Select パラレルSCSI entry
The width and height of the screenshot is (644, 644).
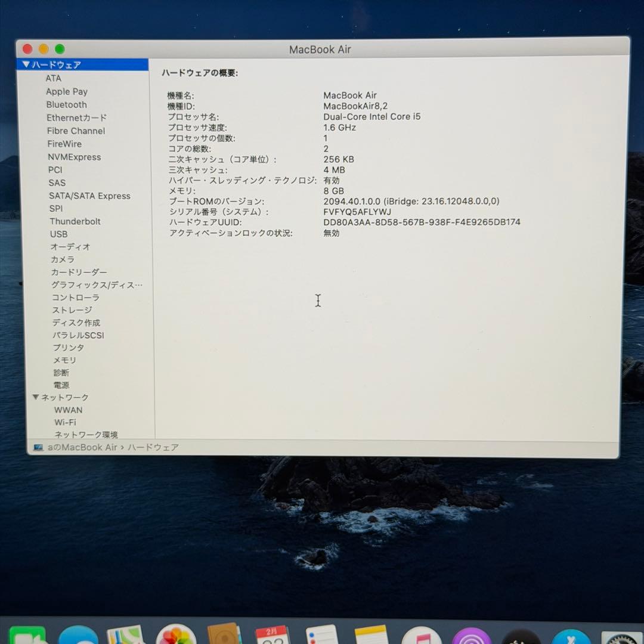tap(79, 335)
